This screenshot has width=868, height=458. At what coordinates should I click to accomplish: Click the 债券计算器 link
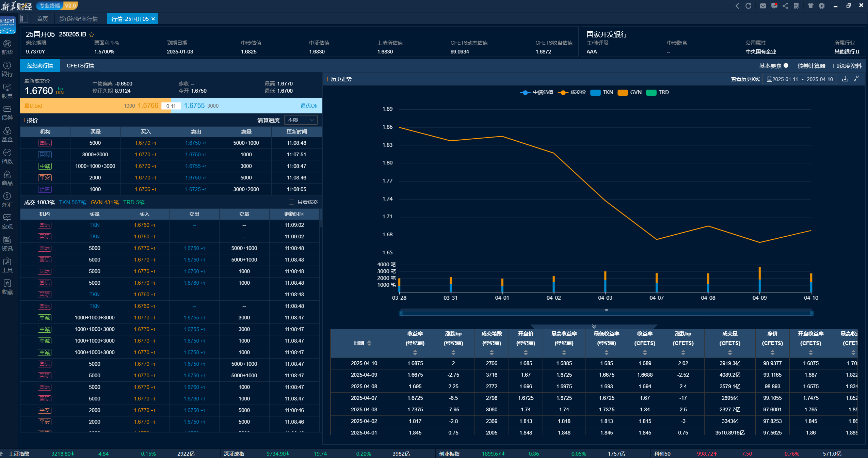(x=811, y=66)
